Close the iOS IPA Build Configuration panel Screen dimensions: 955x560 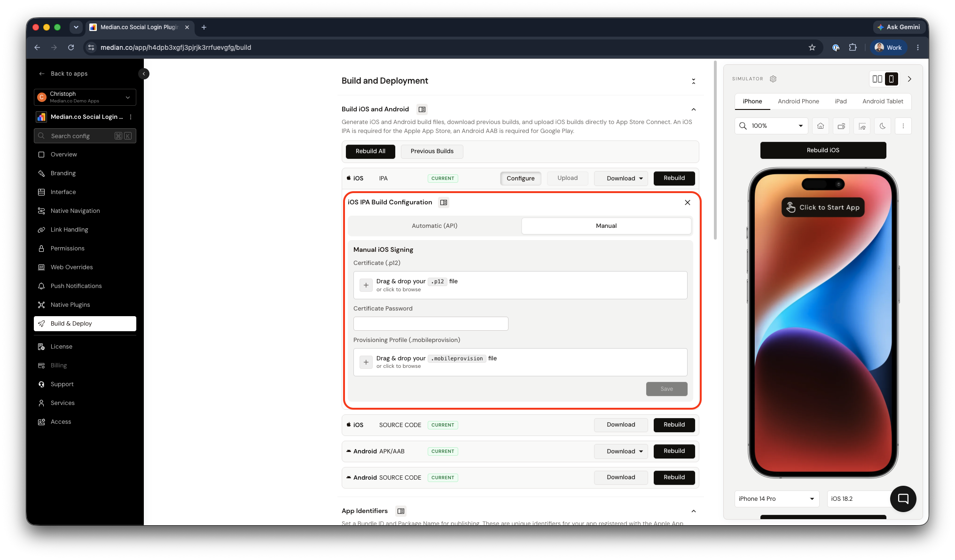click(x=688, y=202)
